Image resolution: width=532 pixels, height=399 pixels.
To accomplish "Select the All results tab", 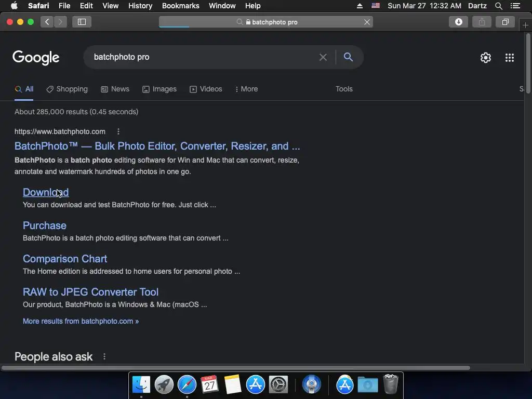I will tap(24, 89).
